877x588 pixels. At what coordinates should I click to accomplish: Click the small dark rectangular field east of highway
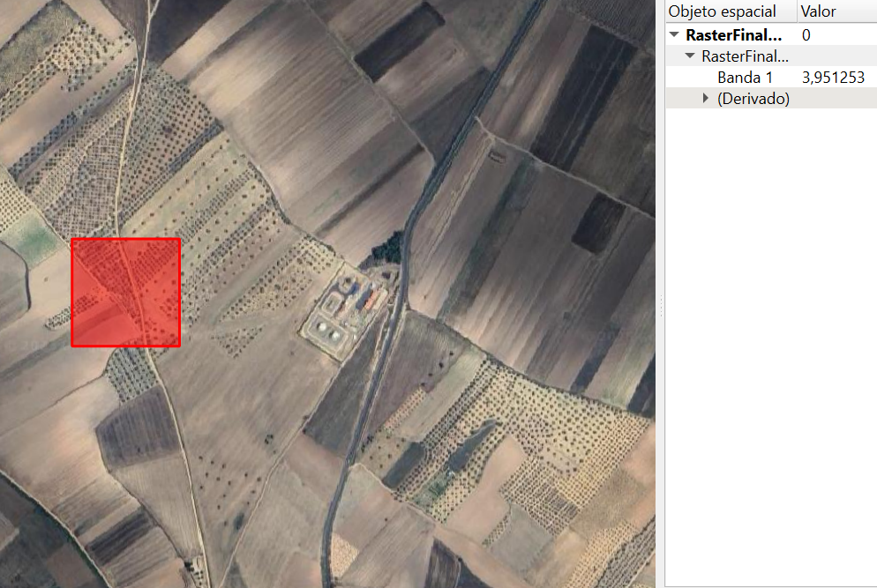pyautogui.click(x=599, y=222)
